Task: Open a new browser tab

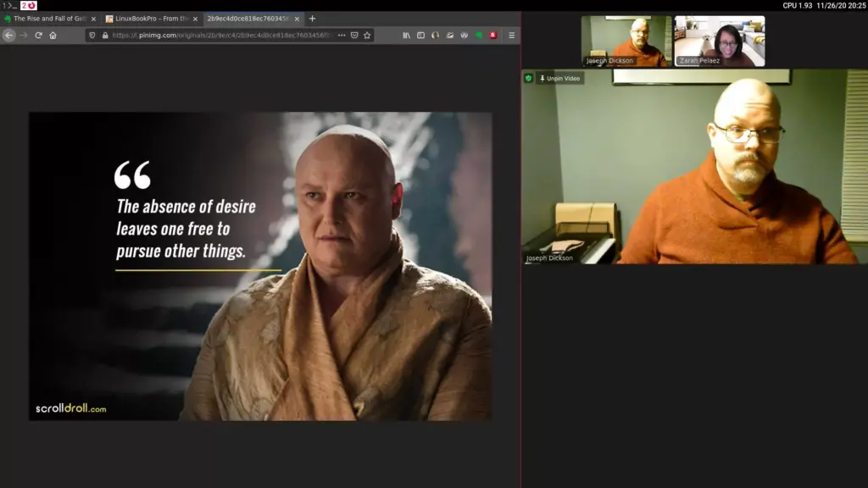Action: point(312,19)
